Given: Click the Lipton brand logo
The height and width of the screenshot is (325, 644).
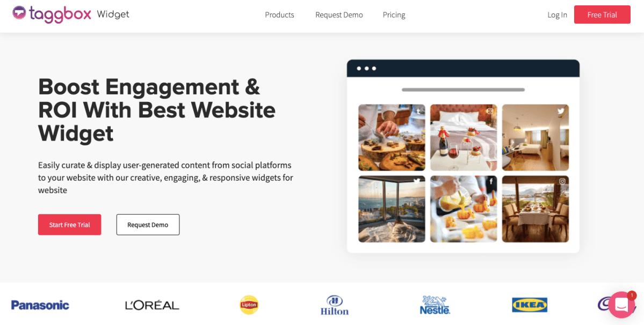Looking at the screenshot, I should (x=249, y=305).
